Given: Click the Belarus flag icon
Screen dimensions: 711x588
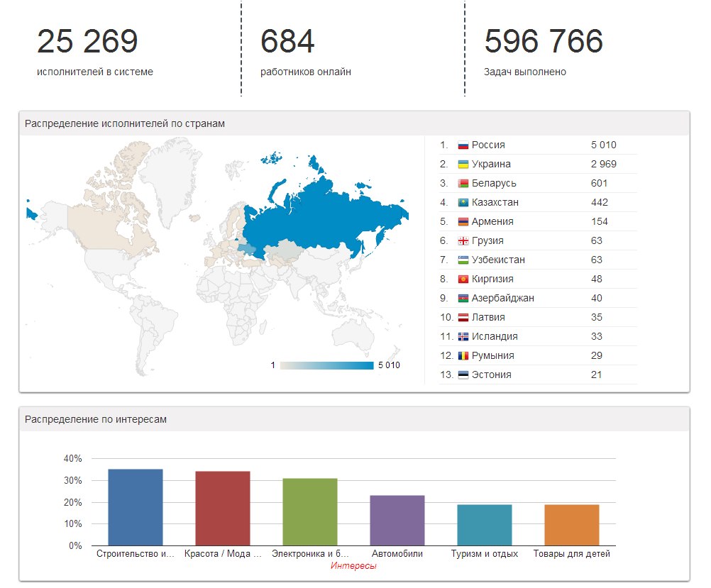Looking at the screenshot, I should [463, 184].
